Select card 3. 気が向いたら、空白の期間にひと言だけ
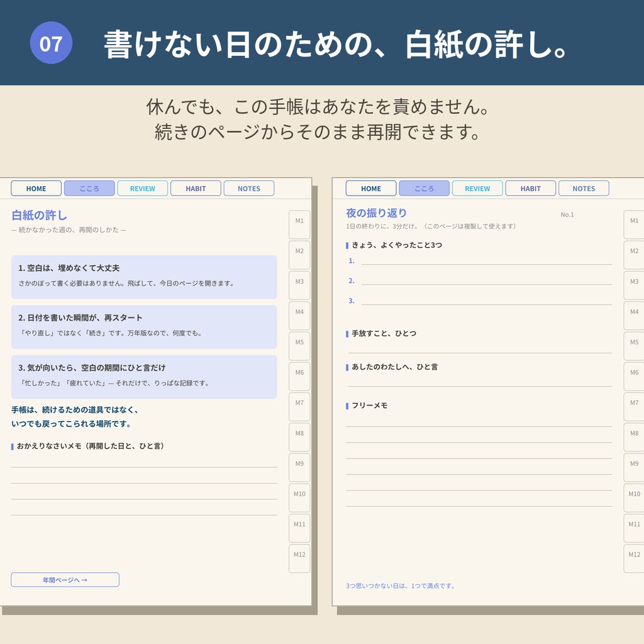This screenshot has width=644, height=644. click(144, 377)
